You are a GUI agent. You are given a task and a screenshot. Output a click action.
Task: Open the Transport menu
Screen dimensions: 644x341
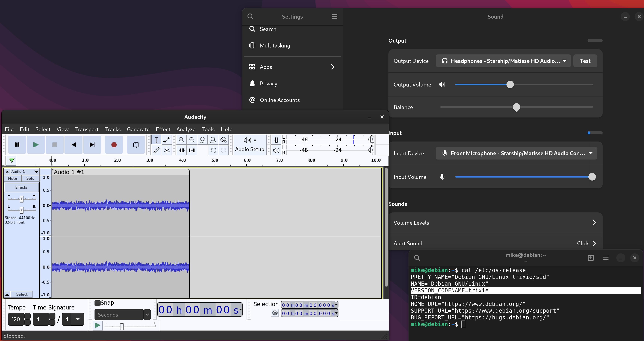click(86, 129)
